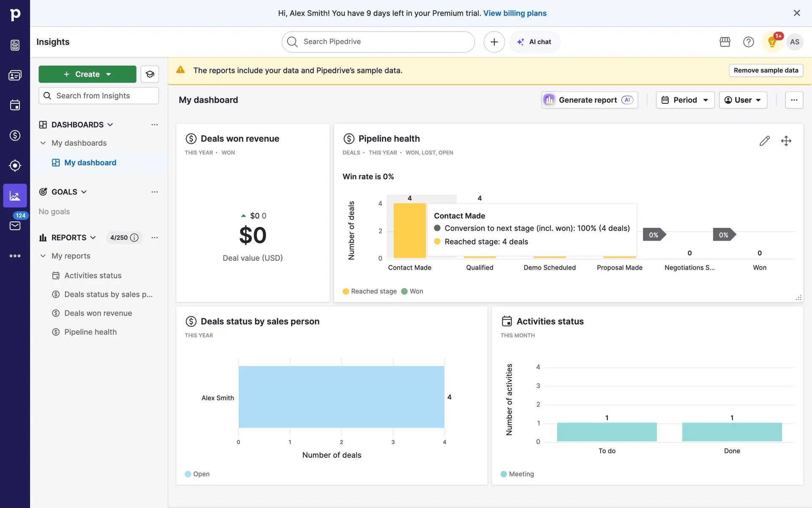Click the move handle on Pipeline health
The height and width of the screenshot is (508, 812).
786,141
